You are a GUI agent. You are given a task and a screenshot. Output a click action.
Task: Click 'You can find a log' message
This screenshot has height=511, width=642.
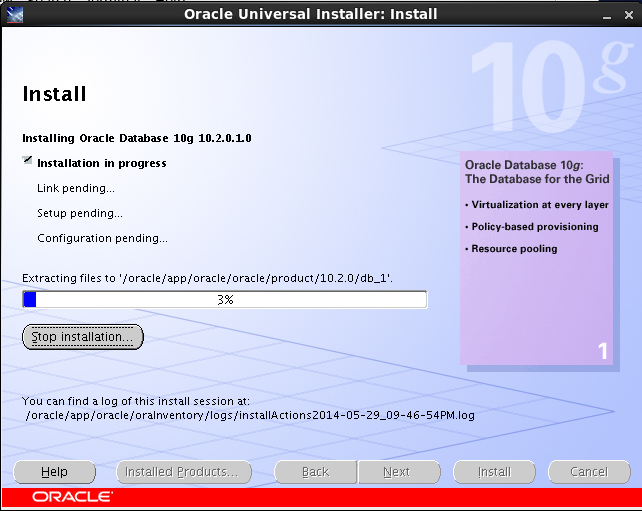pos(136,401)
